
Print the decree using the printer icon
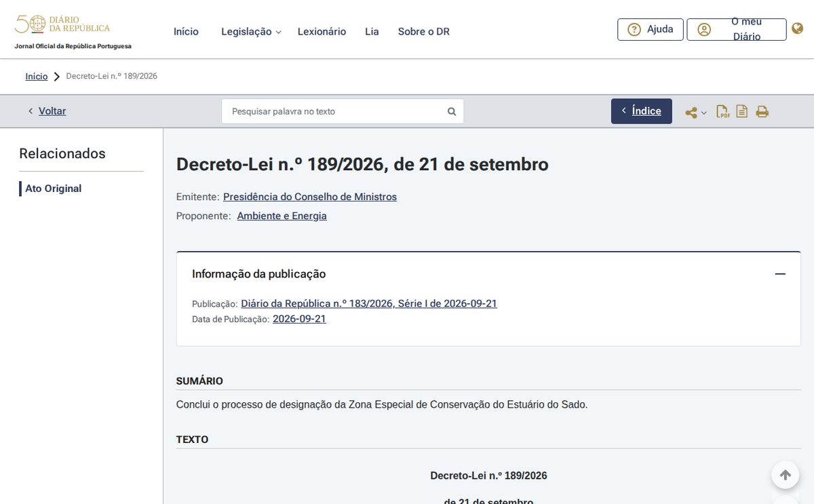pos(762,112)
